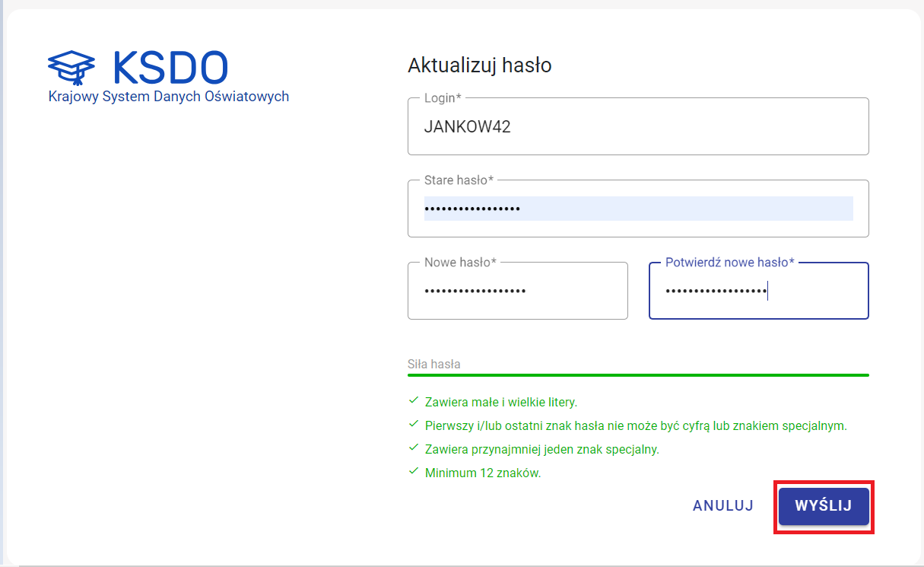924x567 pixels.
Task: Click the 'Aktualizuj hasło' heading
Action: [479, 65]
